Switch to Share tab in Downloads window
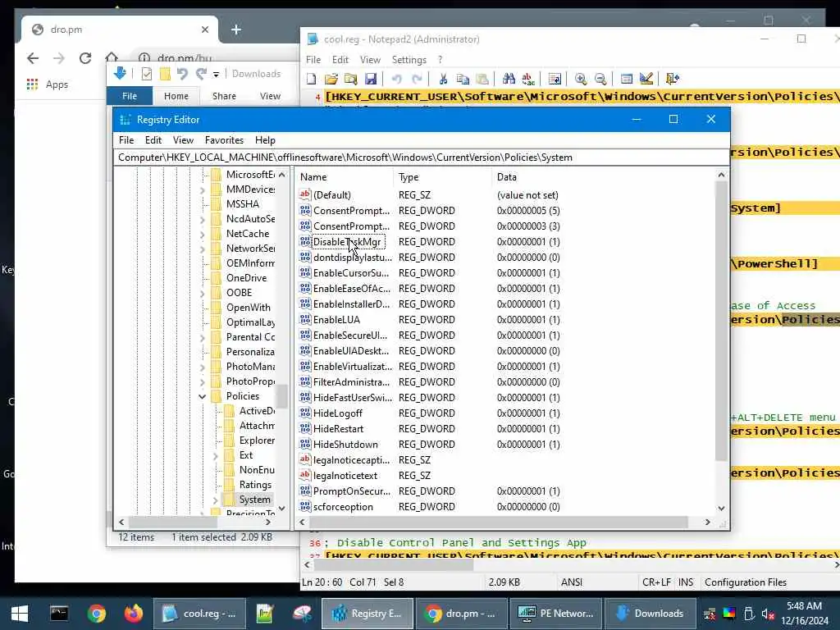This screenshot has height=630, width=840. pos(224,96)
